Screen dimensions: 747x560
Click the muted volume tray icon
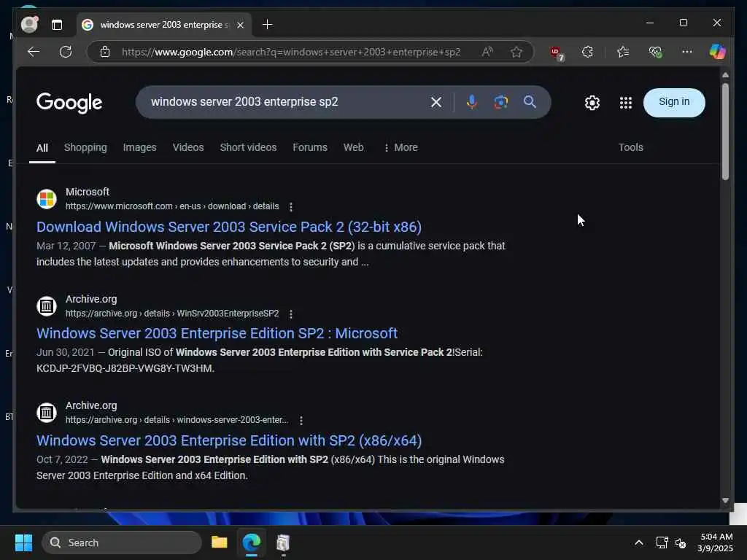coord(681,542)
